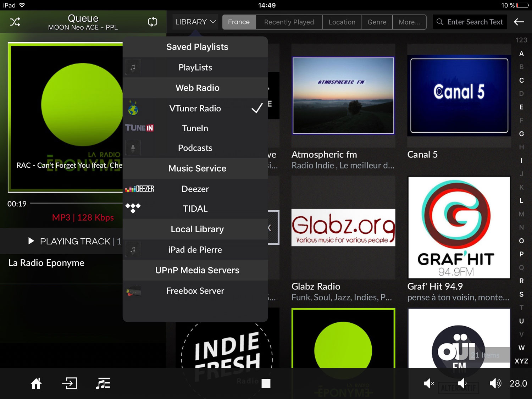Jump to letter A in index
This screenshot has width=532, height=399.
(x=521, y=54)
